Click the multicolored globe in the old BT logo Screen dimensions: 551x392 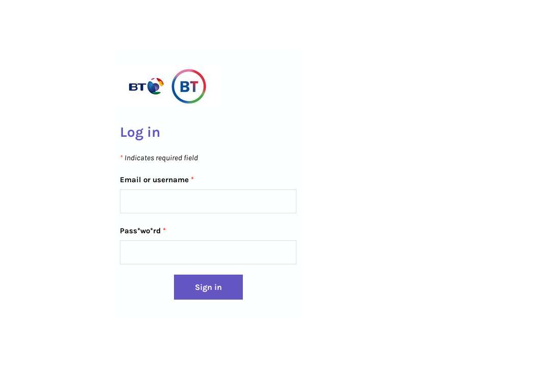tap(155, 86)
